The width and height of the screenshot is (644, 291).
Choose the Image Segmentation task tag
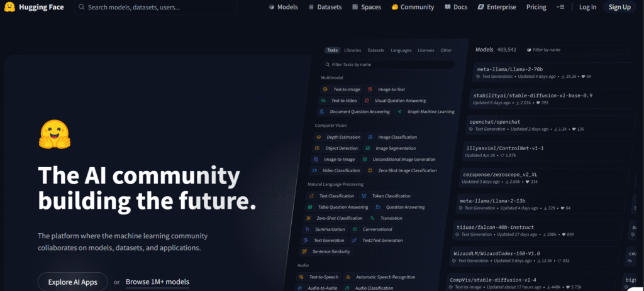tap(391, 148)
